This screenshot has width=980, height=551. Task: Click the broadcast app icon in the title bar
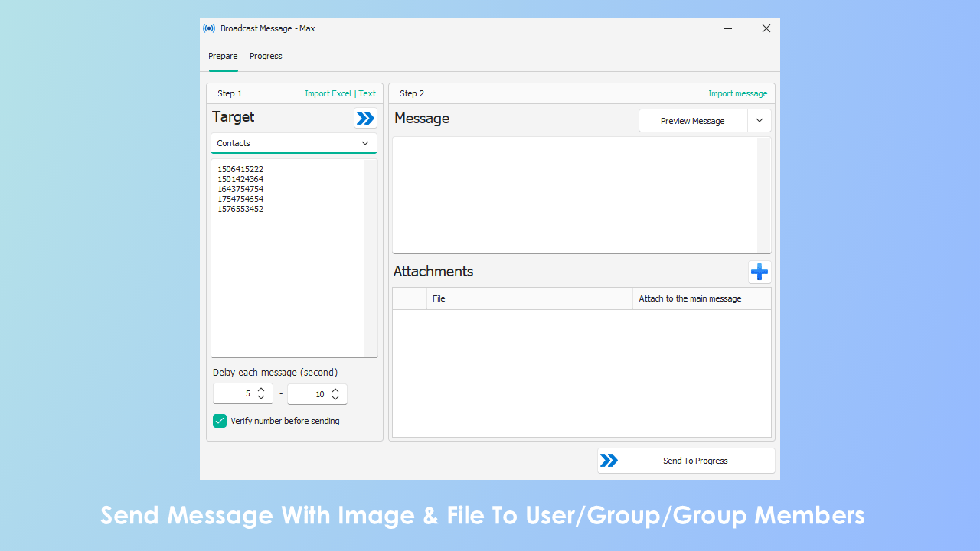click(209, 28)
